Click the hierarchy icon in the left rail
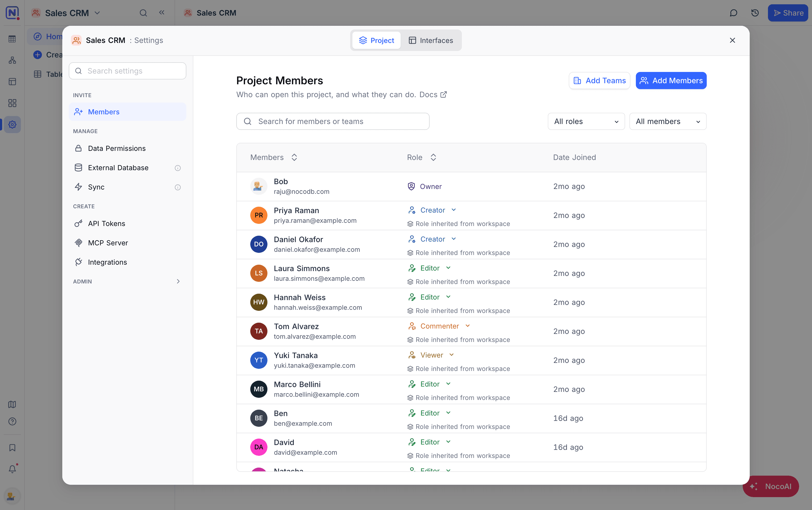The width and height of the screenshot is (812, 510). pyautogui.click(x=12, y=60)
